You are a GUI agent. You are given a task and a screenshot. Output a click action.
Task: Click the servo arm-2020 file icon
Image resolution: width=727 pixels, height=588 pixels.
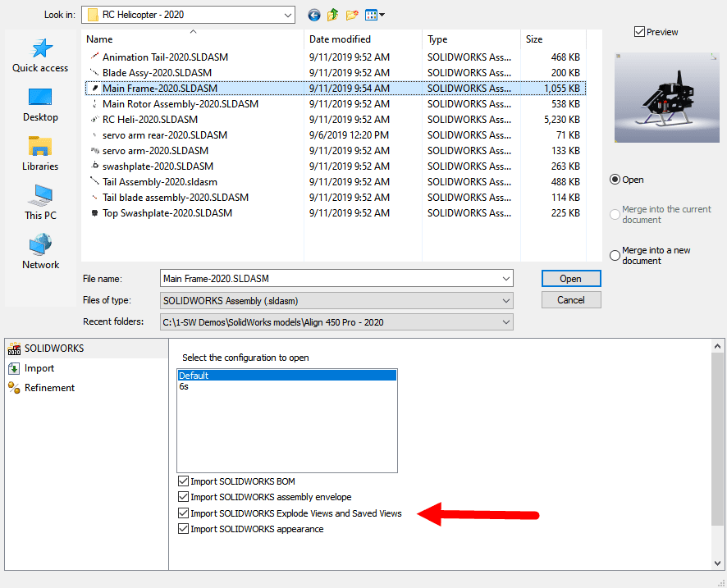[x=94, y=151]
